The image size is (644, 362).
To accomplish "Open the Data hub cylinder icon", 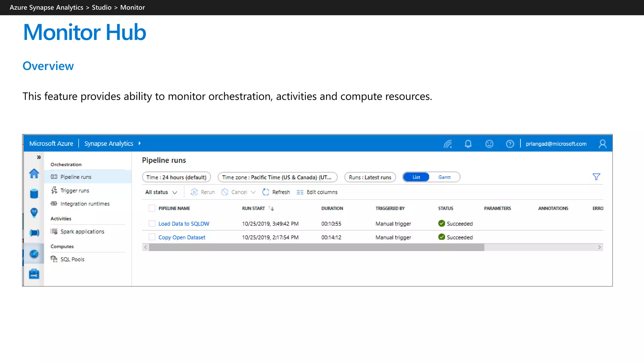I will coord(34,194).
